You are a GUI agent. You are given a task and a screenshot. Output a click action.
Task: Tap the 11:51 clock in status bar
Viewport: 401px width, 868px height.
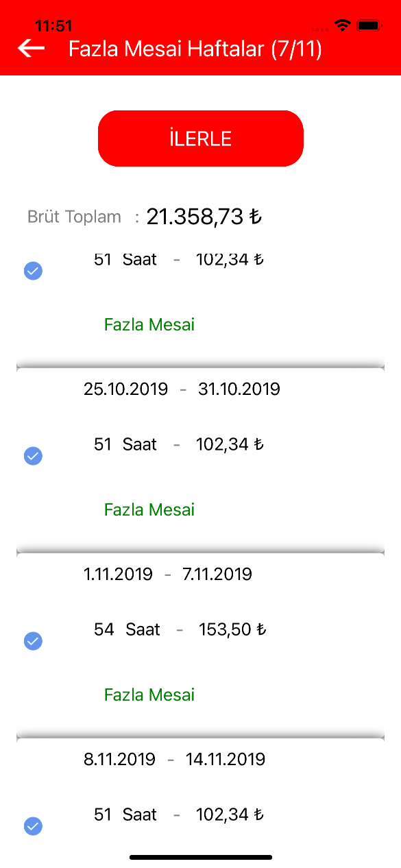(53, 26)
